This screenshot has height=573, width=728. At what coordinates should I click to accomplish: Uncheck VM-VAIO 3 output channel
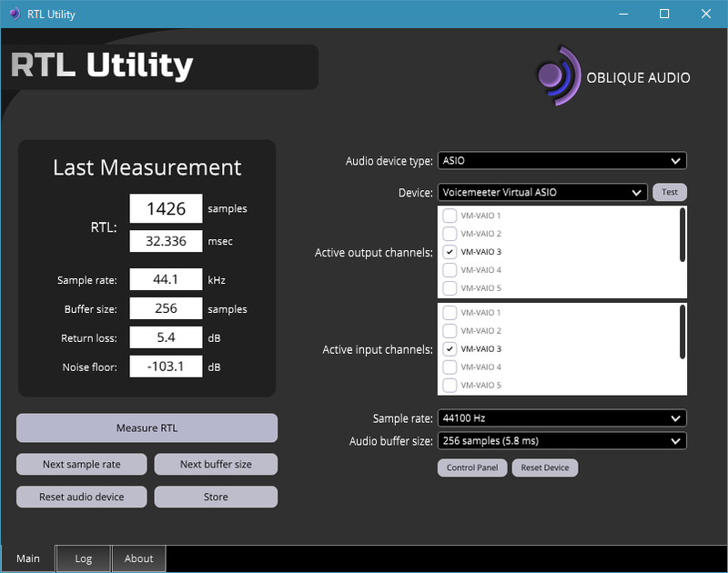[x=450, y=252]
